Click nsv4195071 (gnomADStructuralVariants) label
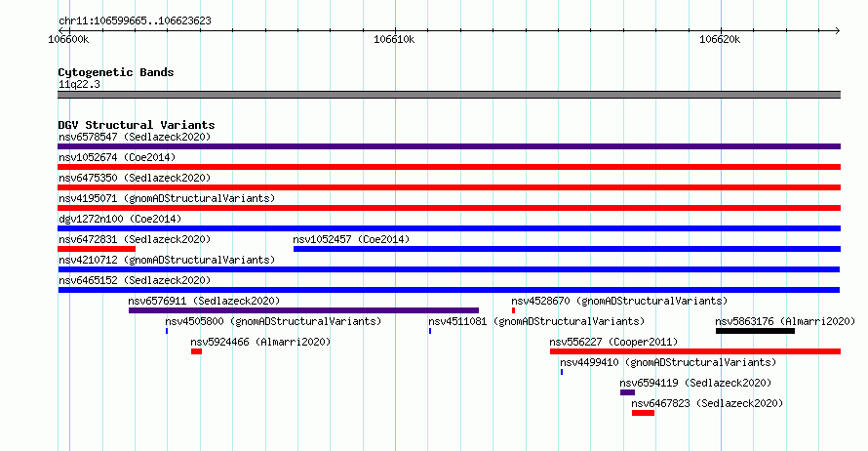 click(x=167, y=198)
